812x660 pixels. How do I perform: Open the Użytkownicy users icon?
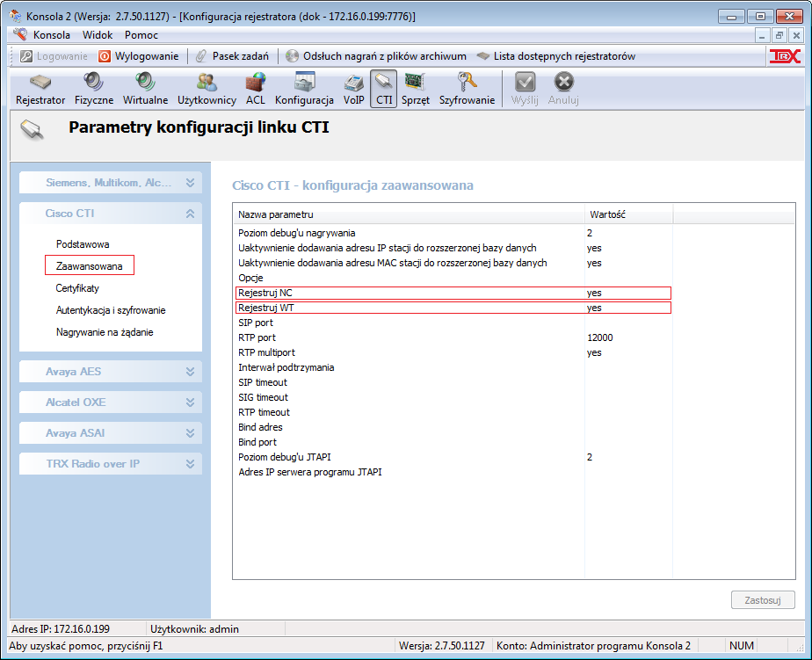[207, 89]
